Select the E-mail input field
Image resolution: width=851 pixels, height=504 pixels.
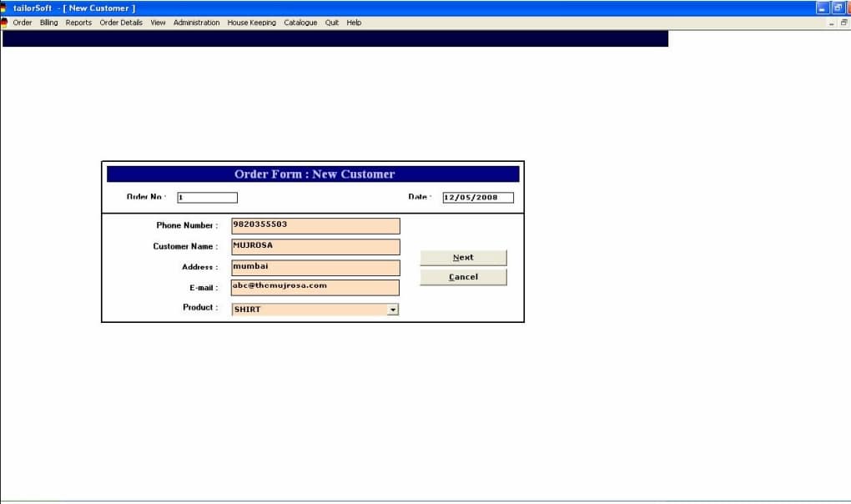coord(315,287)
